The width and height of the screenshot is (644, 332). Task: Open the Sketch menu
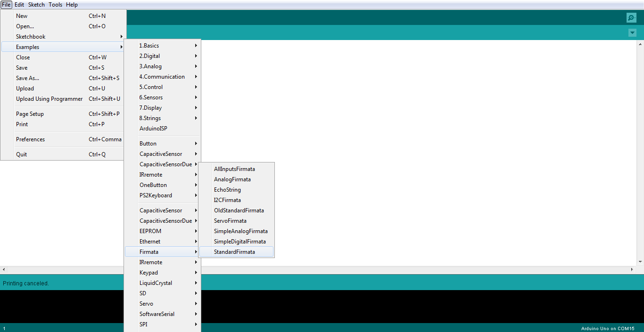36,4
